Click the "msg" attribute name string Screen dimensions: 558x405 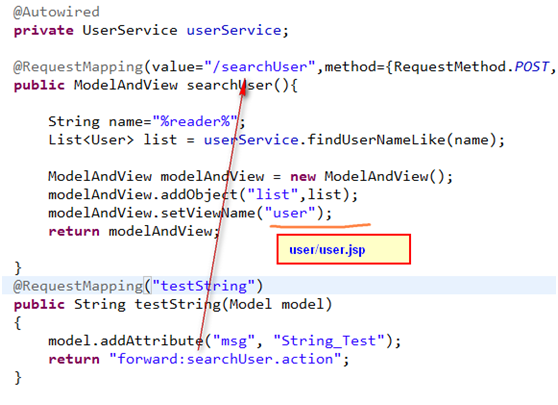pos(234,341)
